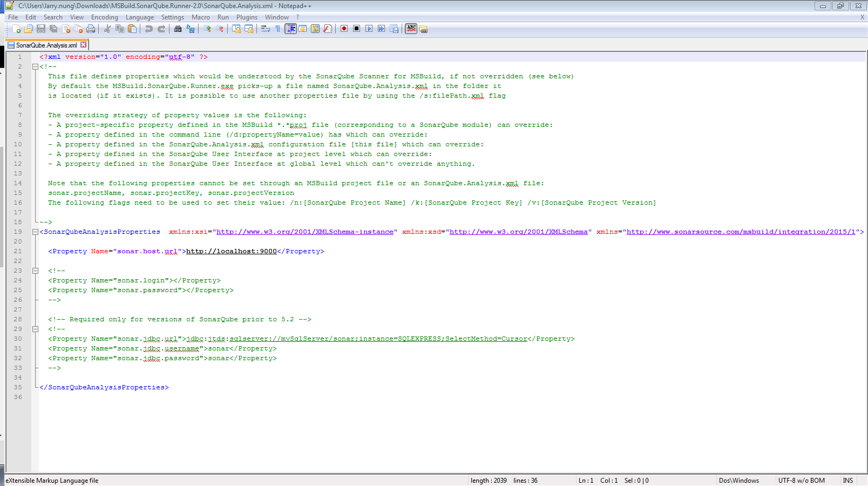Print the current document via toolbar

point(91,29)
